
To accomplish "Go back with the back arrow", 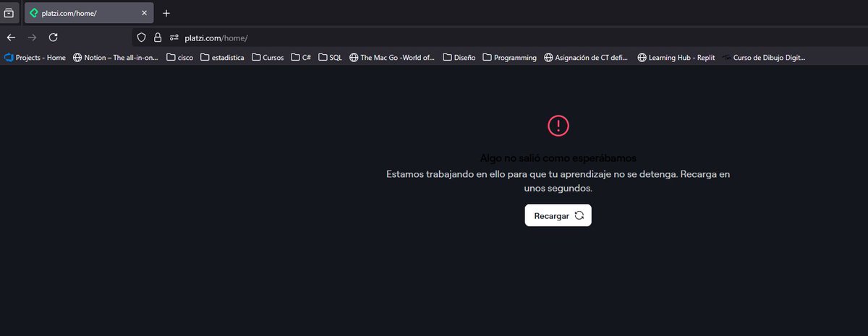I will 11,38.
